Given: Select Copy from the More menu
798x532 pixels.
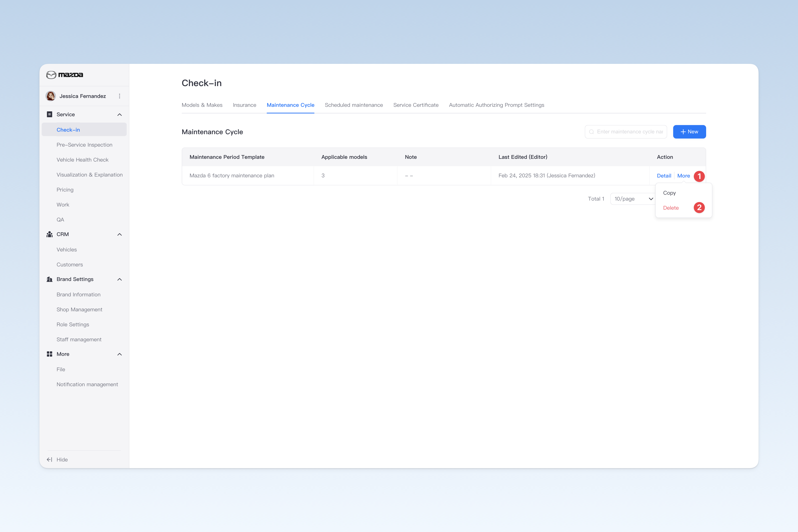Looking at the screenshot, I should (x=669, y=193).
